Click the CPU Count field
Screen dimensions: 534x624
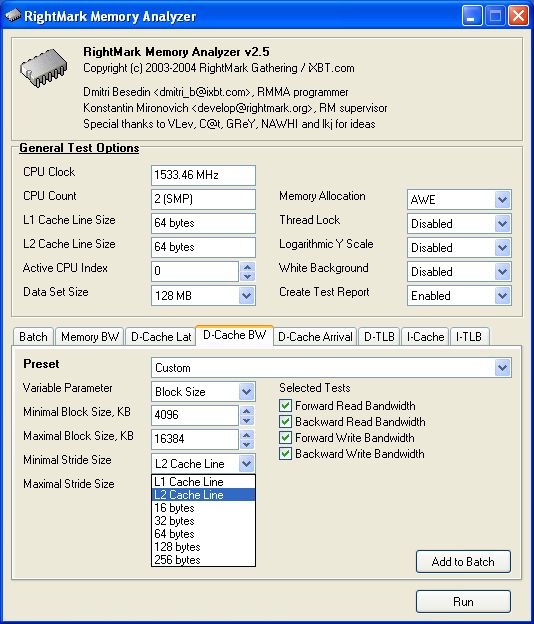(x=203, y=199)
